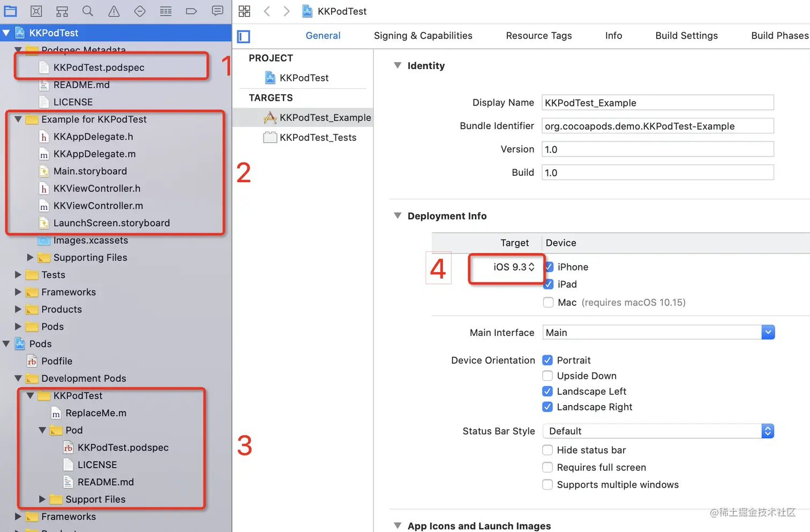Image resolution: width=810 pixels, height=532 pixels.
Task: Open README.md under Podspec Metadata
Action: [x=81, y=85]
